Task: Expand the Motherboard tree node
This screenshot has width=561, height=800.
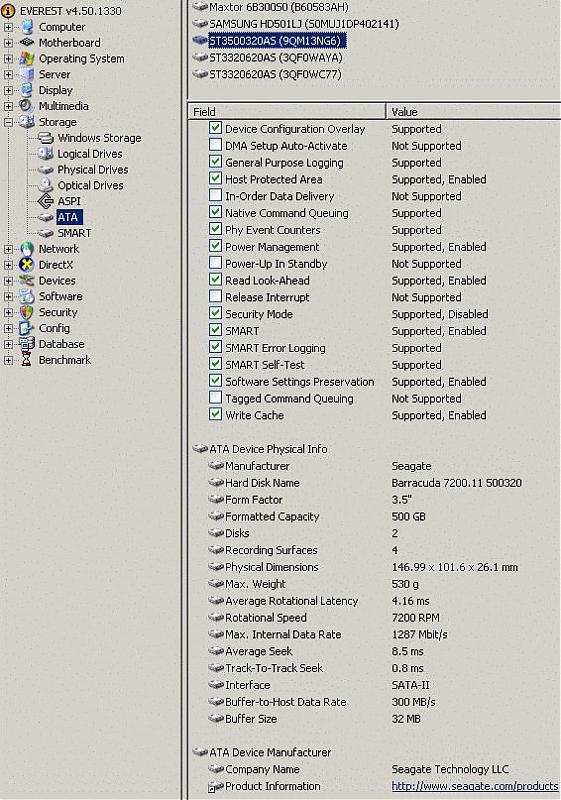Action: click(8, 43)
